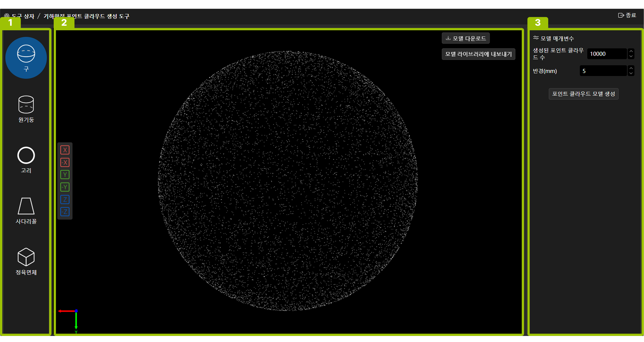644x342 pixels.
Task: Switch view to the X axis
Action: tap(65, 150)
